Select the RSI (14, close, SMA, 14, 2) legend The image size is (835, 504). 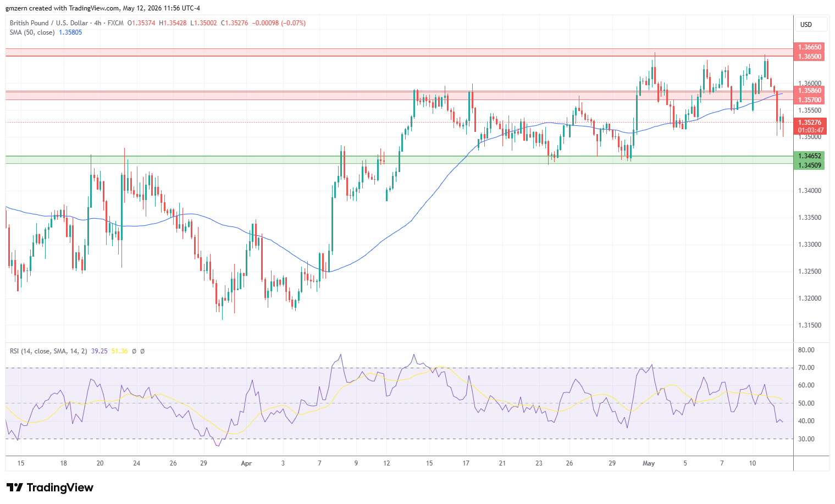[x=48, y=351]
